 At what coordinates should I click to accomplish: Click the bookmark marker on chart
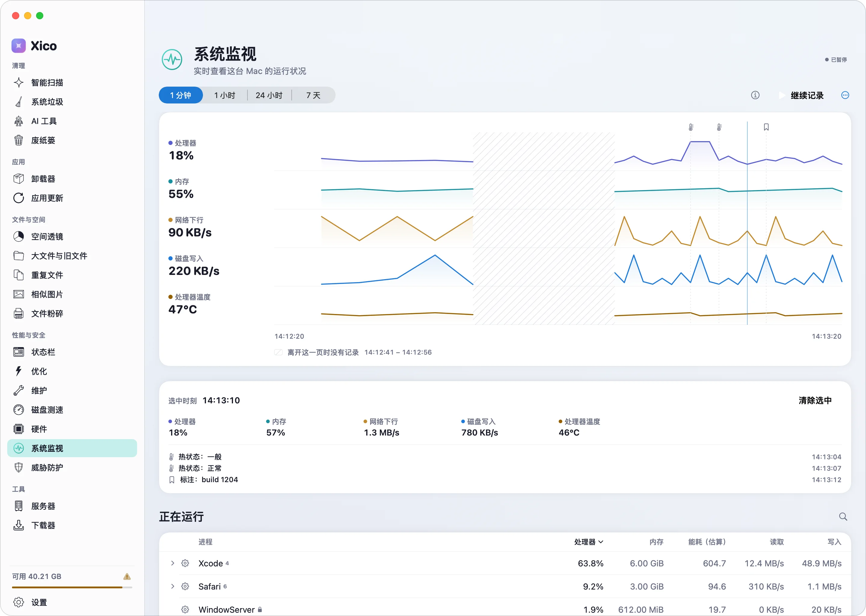point(766,127)
